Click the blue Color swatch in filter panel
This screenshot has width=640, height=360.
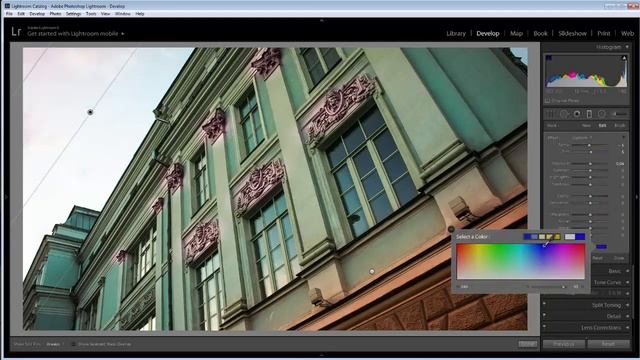[601, 247]
